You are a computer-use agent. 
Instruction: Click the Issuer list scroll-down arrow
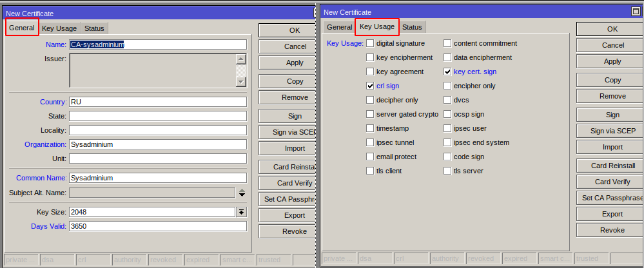(241, 82)
